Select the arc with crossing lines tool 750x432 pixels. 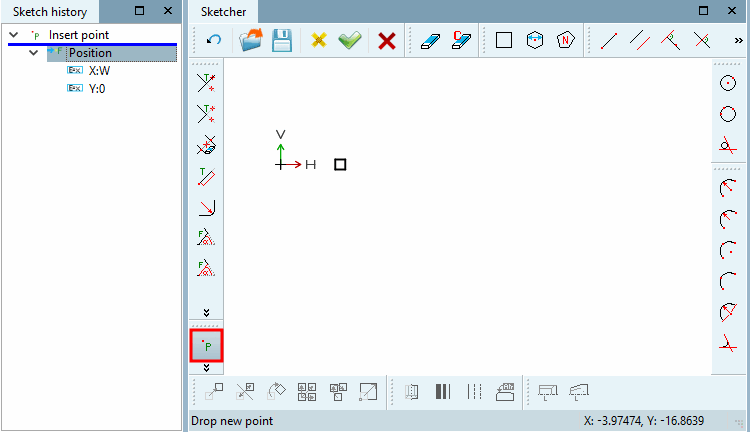(x=728, y=343)
